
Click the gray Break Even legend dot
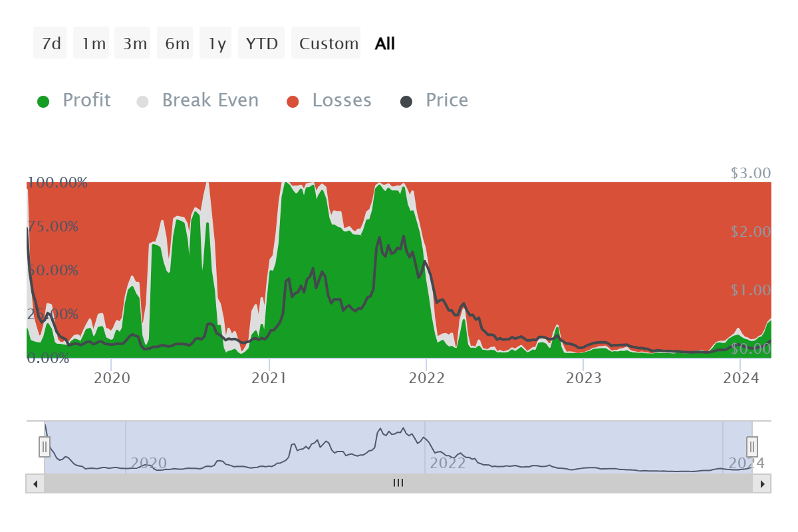pyautogui.click(x=143, y=102)
